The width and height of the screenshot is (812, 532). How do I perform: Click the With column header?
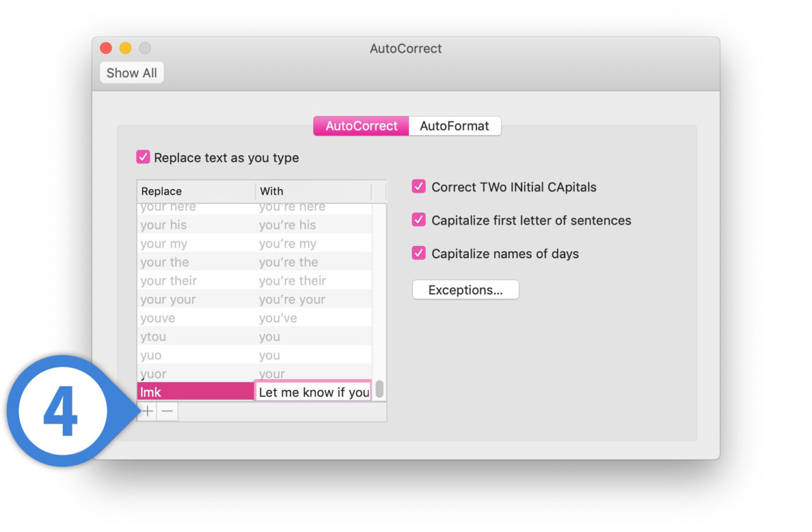313,191
